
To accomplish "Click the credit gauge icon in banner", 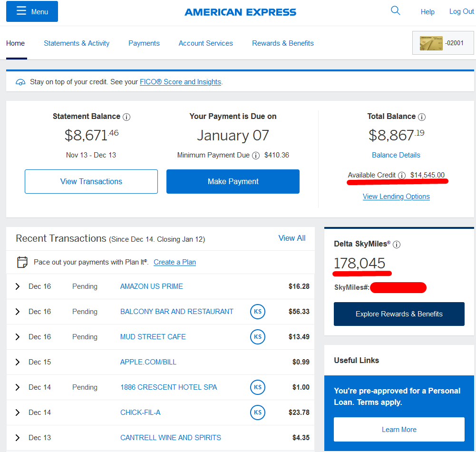I will click(x=20, y=82).
